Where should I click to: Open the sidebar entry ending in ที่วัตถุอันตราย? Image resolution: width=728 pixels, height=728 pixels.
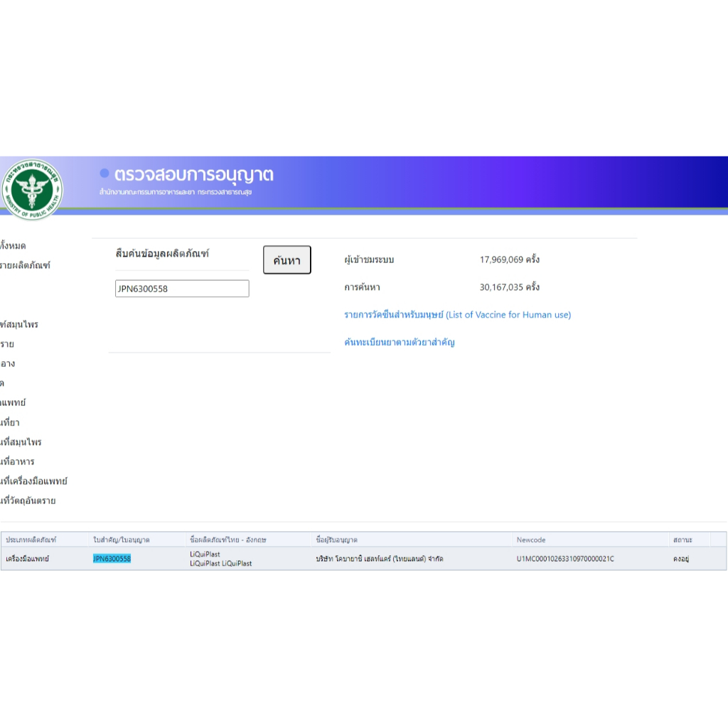pyautogui.click(x=28, y=500)
